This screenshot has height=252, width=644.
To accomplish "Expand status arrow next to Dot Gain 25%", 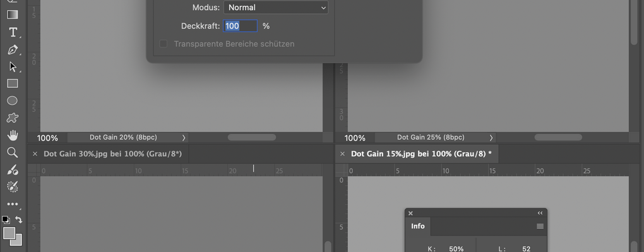I will tap(491, 138).
